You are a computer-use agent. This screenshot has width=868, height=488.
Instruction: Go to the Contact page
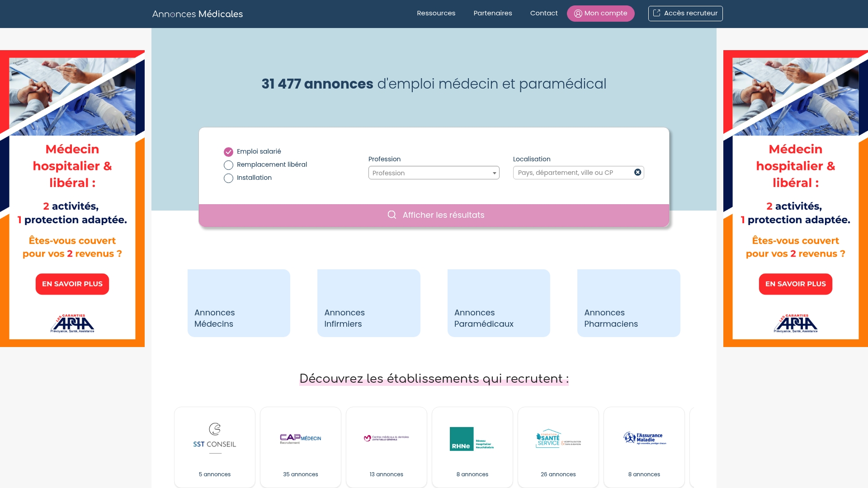pyautogui.click(x=544, y=13)
